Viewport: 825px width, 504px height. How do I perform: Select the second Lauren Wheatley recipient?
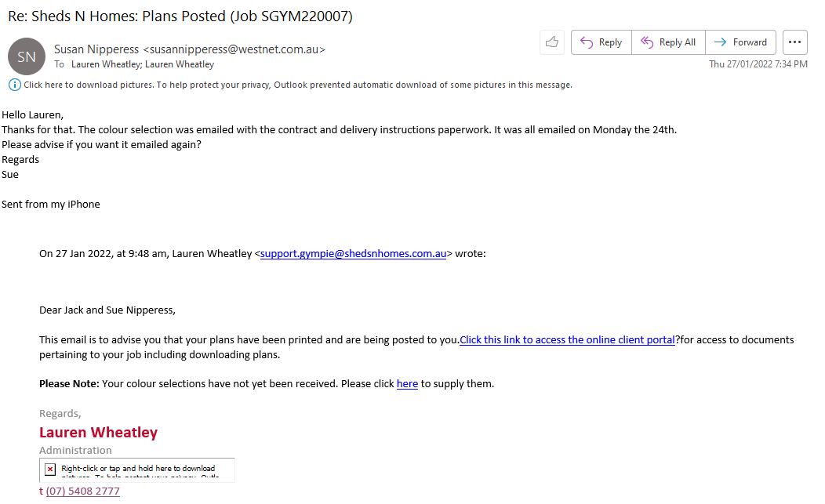pos(179,64)
